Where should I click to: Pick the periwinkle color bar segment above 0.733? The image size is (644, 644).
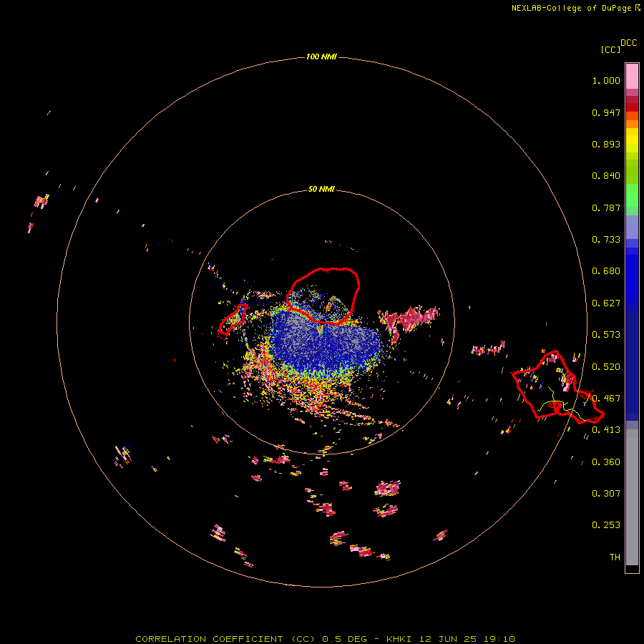click(x=632, y=228)
